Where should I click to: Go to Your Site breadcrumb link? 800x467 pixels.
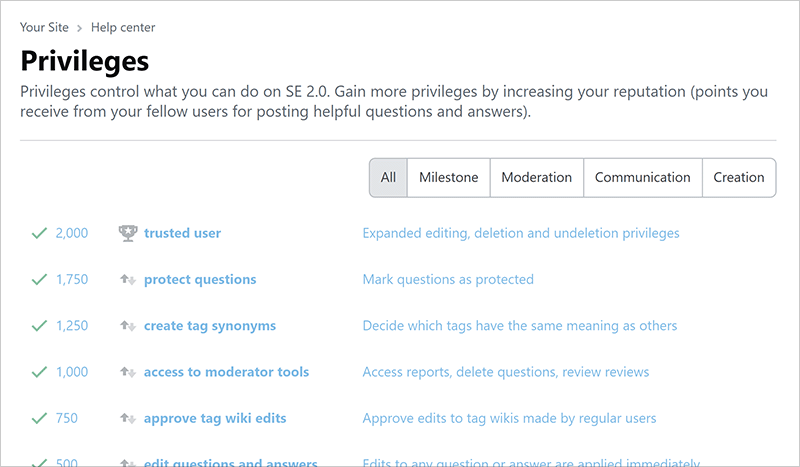(44, 28)
